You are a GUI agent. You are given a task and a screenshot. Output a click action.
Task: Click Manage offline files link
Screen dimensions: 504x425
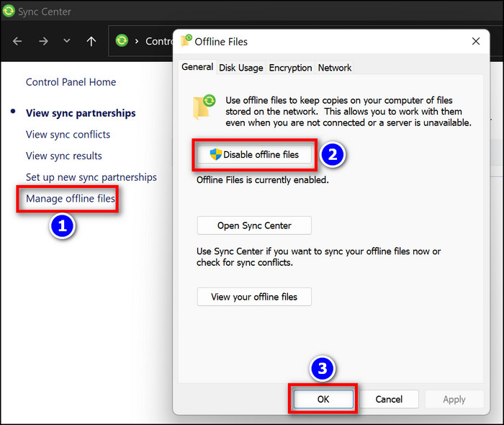coord(71,199)
